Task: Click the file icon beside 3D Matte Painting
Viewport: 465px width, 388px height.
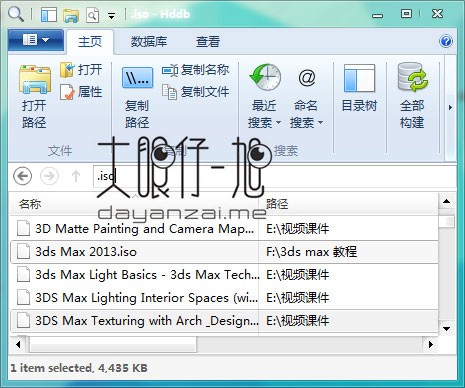Action: point(23,228)
